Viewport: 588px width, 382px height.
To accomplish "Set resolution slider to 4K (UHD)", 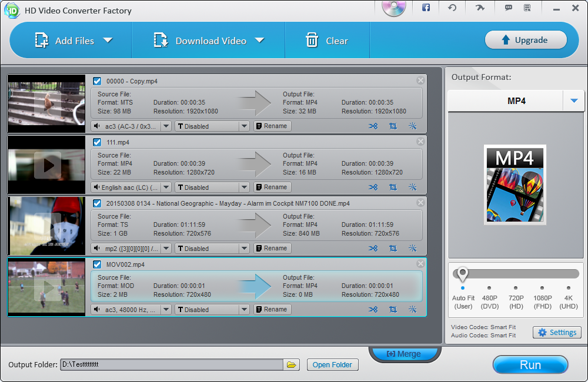I will pyautogui.click(x=569, y=288).
